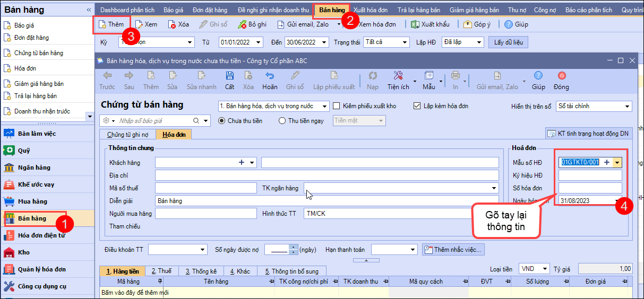Image resolution: width=644 pixels, height=299 pixels.
Task: Click the Hoãn undo icon
Action: point(270,76)
